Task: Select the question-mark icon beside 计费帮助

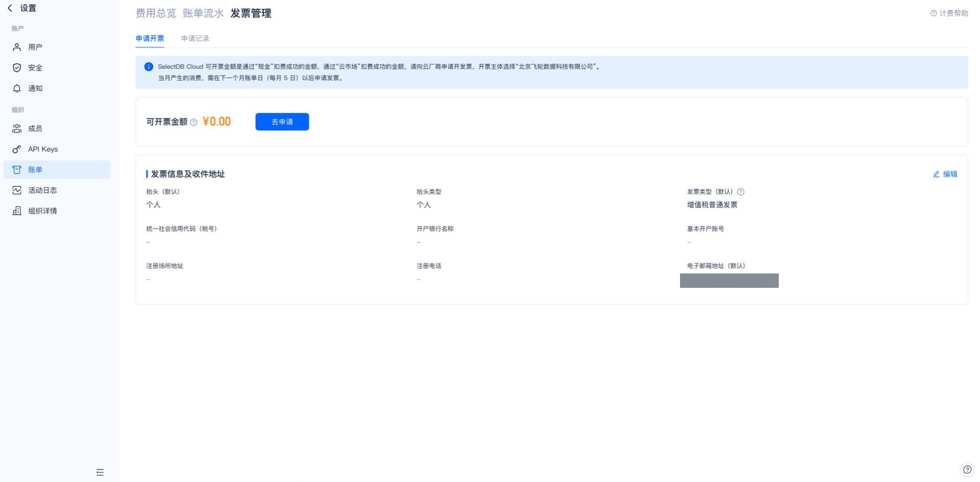Action: (x=934, y=13)
